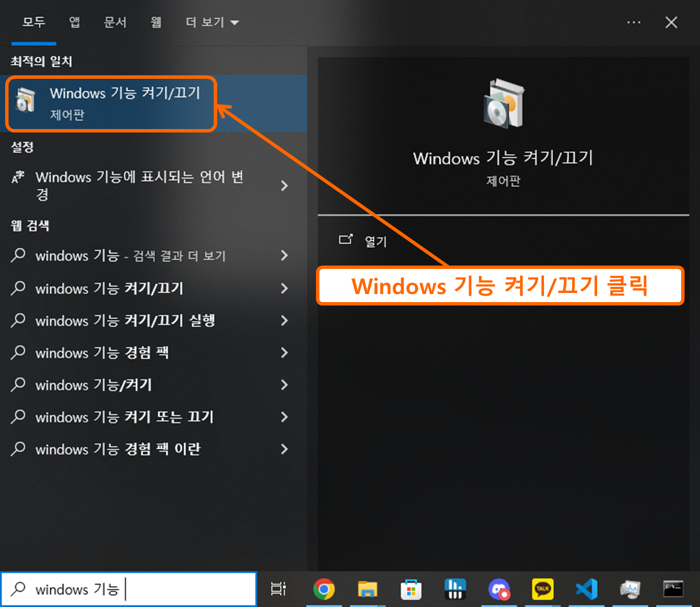Open File Explorer from the taskbar
The width and height of the screenshot is (700, 607).
tap(367, 589)
